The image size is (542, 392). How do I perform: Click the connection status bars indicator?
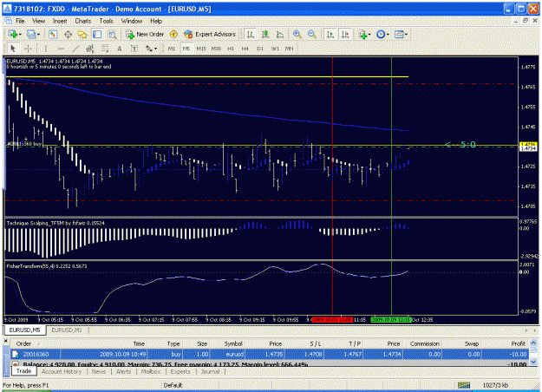click(x=464, y=385)
